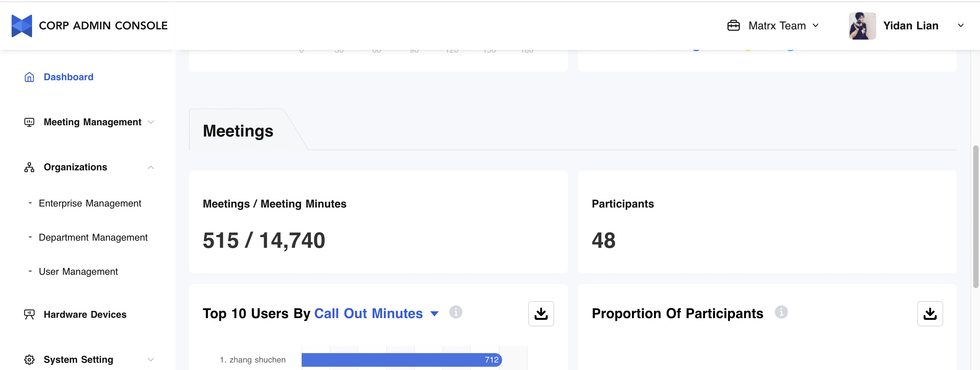Open the Call Out Minutes dropdown
This screenshot has height=370, width=980.
pyautogui.click(x=434, y=314)
